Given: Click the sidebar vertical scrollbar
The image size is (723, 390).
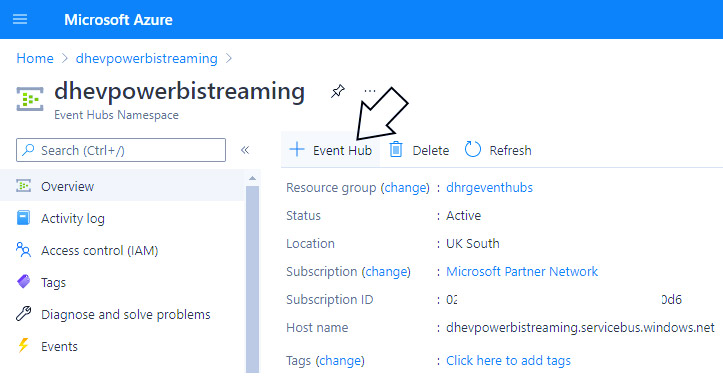Looking at the screenshot, I should click(252, 279).
